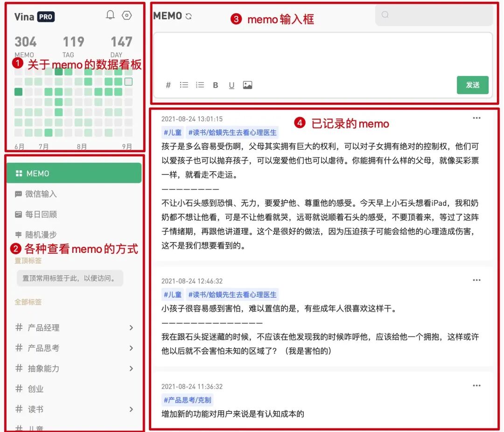Click #儿童 tag on the 12:46:32 memo
This screenshot has width=504, height=432.
coord(173,294)
